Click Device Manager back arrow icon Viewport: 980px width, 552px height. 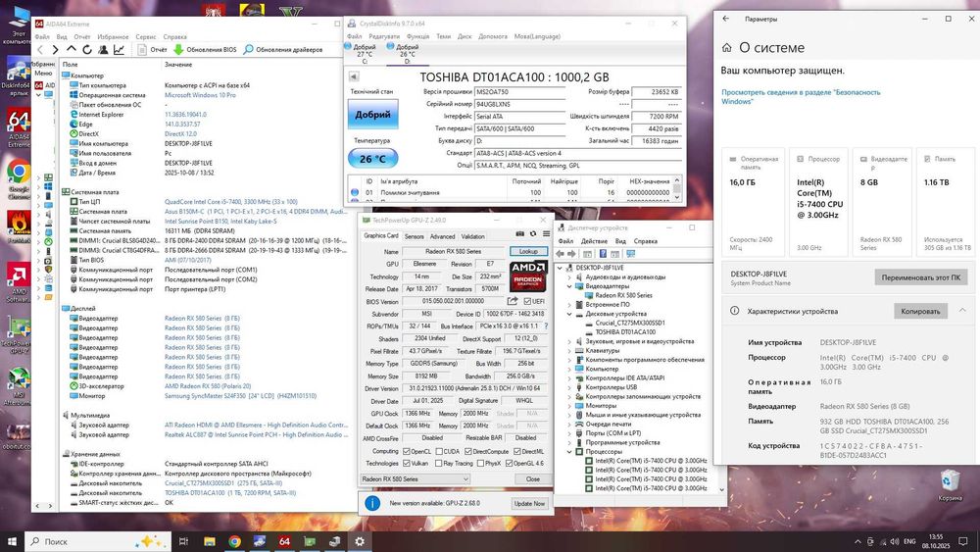click(x=560, y=254)
